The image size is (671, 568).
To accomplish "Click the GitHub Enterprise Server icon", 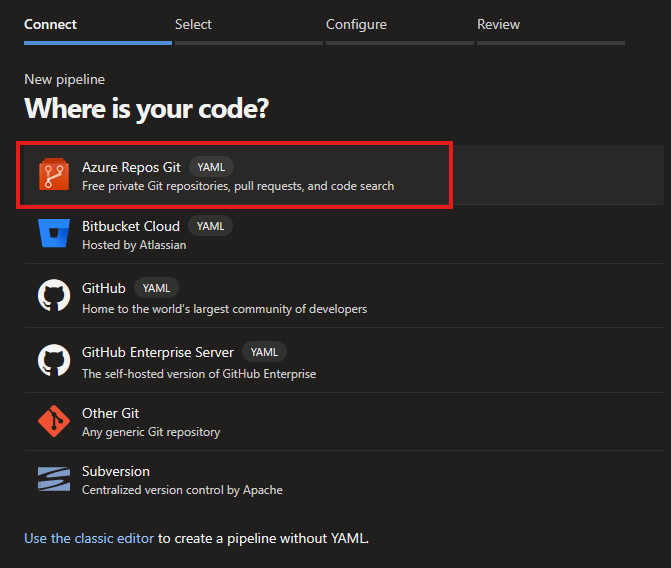I will (x=53, y=361).
